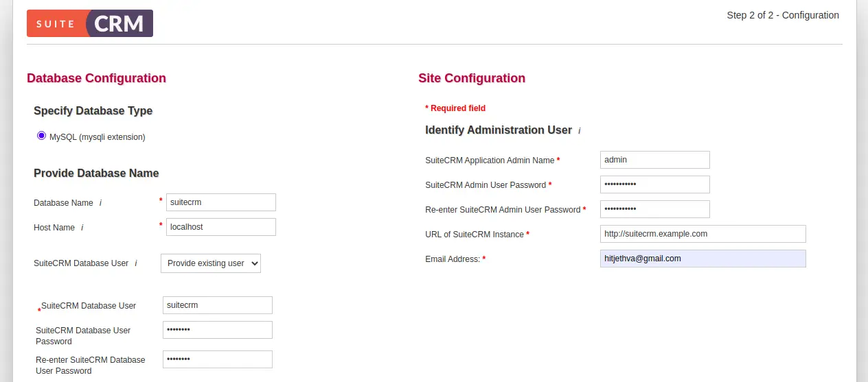Click the Step 2 of 2 - Configuration text
Image resolution: width=868 pixels, height=382 pixels.
[783, 15]
